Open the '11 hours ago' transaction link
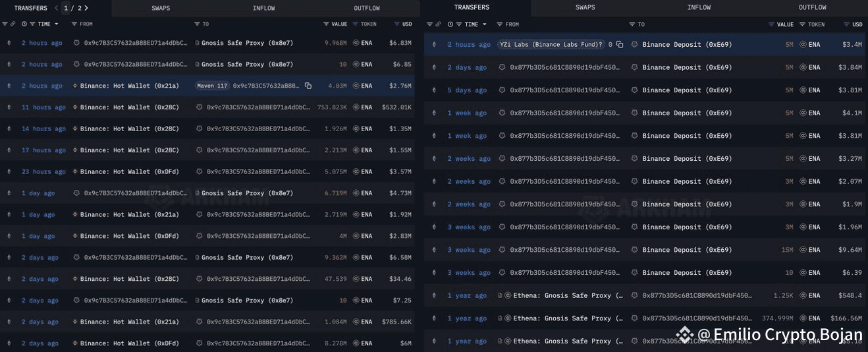Screen dimensions: 868x352 coord(43,107)
